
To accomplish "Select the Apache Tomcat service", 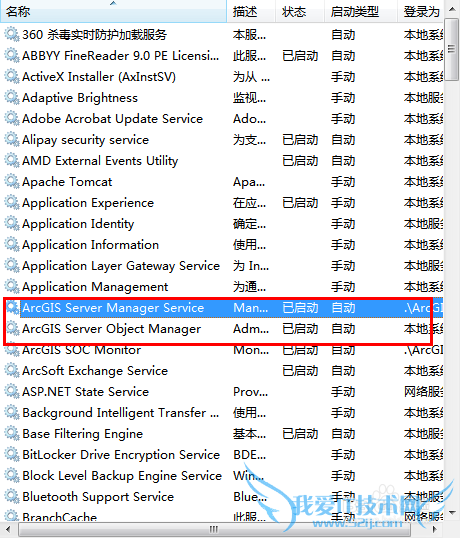I will tap(67, 182).
